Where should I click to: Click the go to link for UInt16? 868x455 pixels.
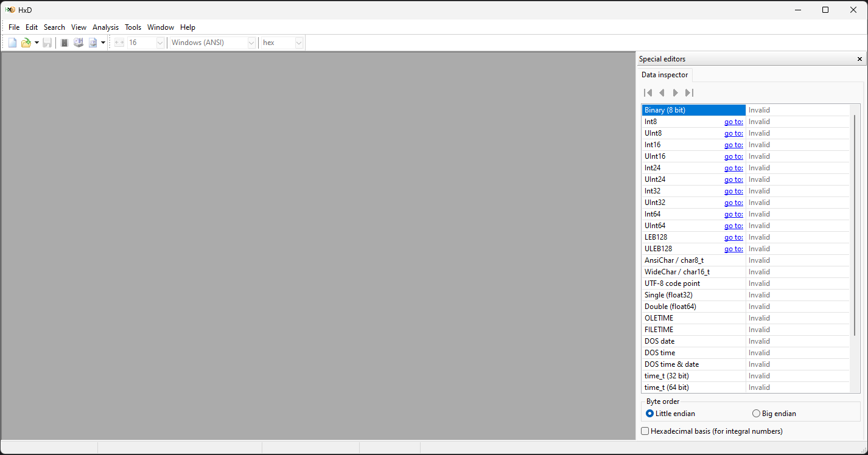point(733,156)
